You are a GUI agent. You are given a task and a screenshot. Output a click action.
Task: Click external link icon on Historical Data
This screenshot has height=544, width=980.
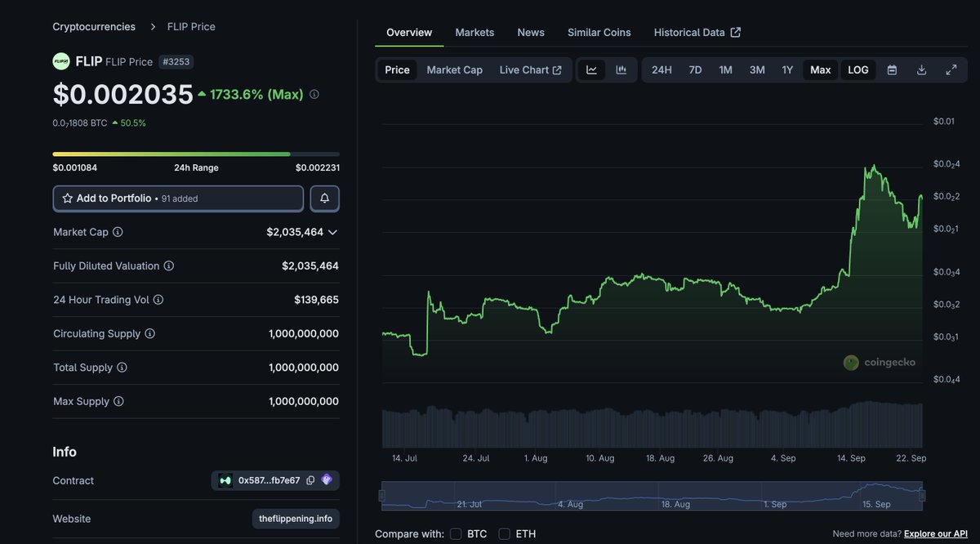click(x=736, y=33)
